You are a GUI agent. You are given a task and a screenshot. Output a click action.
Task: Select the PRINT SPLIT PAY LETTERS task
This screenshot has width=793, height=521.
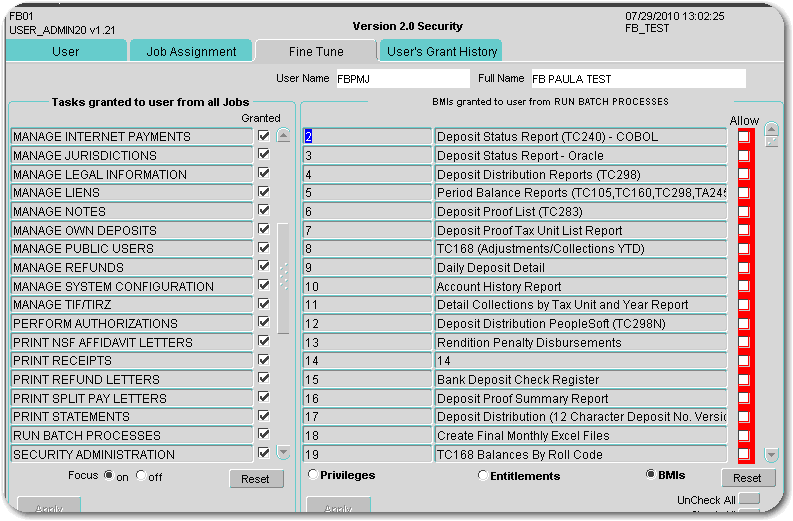point(131,399)
